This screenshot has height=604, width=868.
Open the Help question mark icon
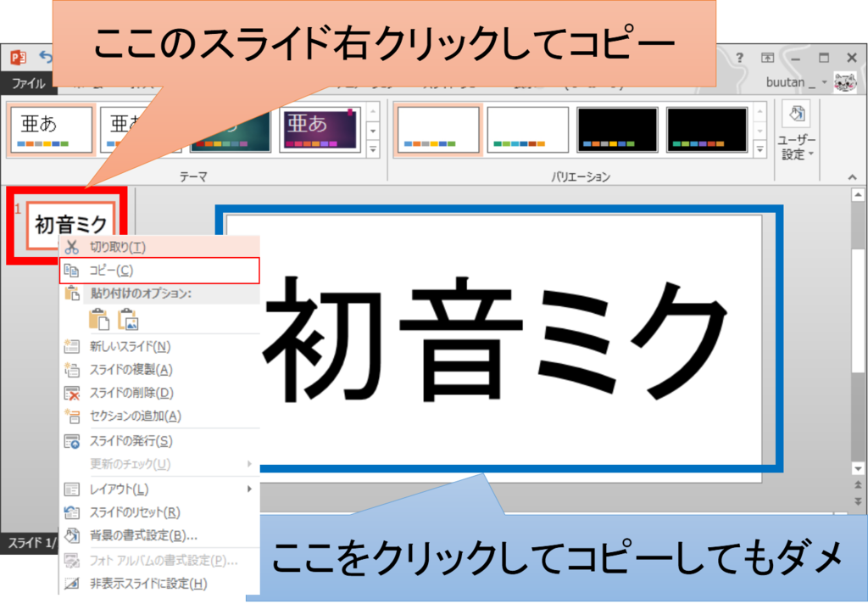[739, 58]
